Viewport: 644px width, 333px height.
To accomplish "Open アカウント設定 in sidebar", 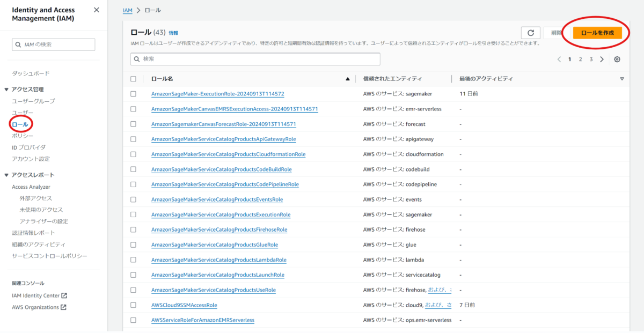I will [31, 159].
